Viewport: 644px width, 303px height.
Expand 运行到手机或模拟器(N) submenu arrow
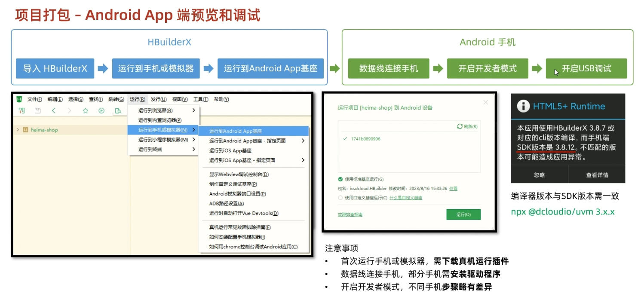click(194, 130)
